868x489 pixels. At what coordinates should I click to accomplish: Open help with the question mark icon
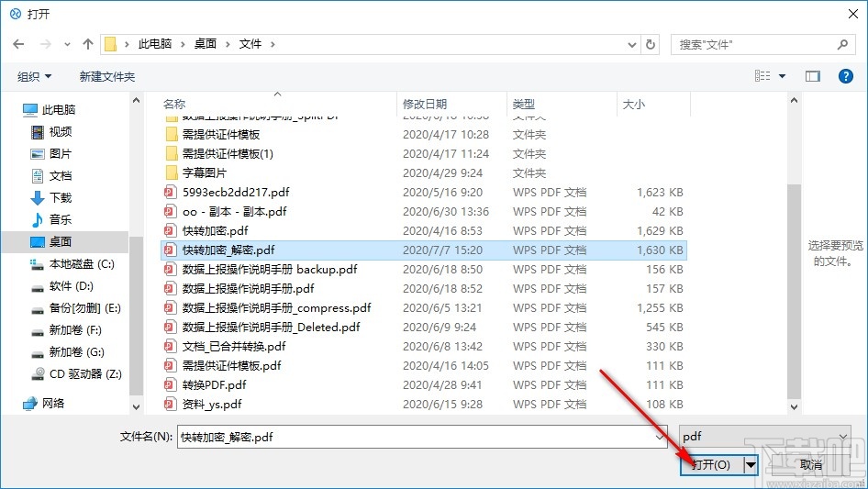tap(845, 76)
